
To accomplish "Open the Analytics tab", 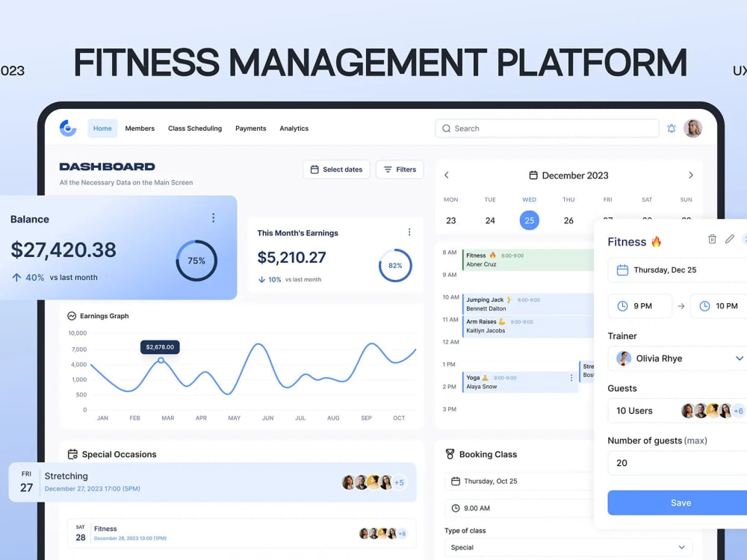I will coord(294,128).
